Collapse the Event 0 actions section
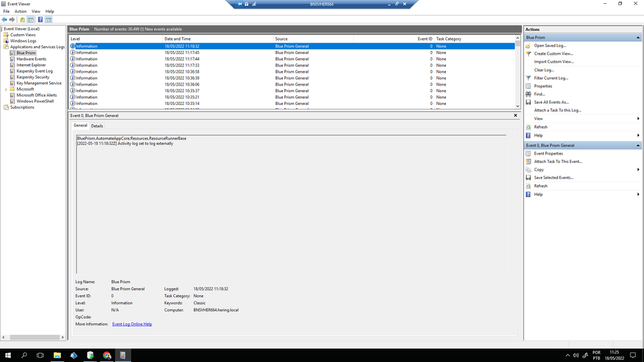The height and width of the screenshot is (362, 644). pyautogui.click(x=638, y=146)
